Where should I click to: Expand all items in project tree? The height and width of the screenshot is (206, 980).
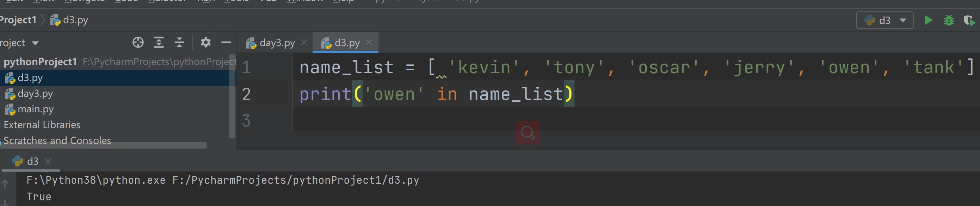tap(159, 42)
